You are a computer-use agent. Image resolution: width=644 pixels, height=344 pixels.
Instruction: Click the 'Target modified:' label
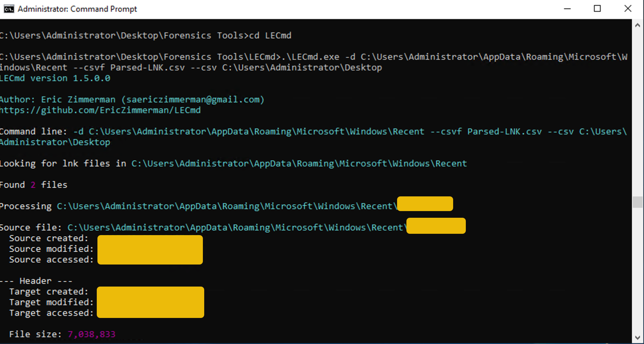(51, 303)
